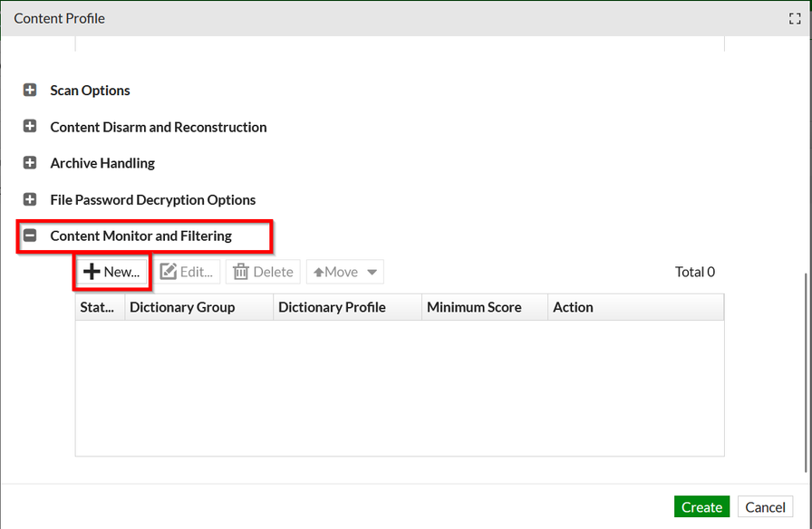Toggle full-screen icon in Content Profile header
812x529 pixels.
point(795,18)
